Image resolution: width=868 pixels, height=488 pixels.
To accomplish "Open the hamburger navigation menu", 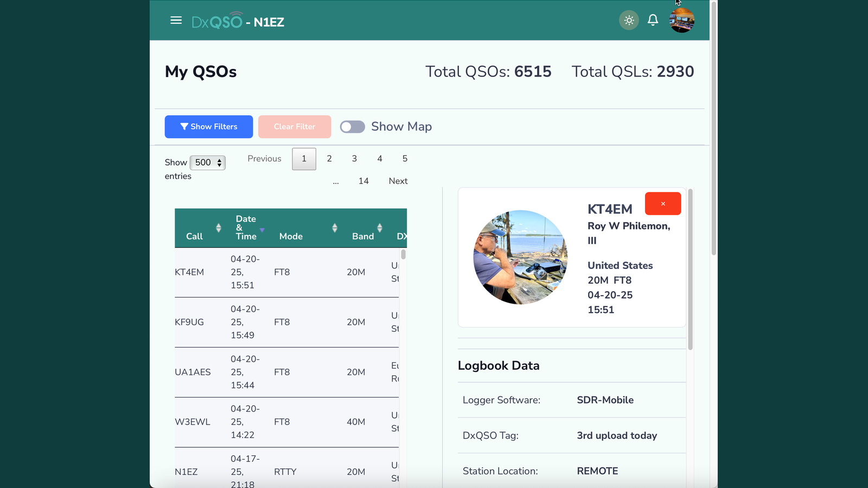I will point(176,20).
